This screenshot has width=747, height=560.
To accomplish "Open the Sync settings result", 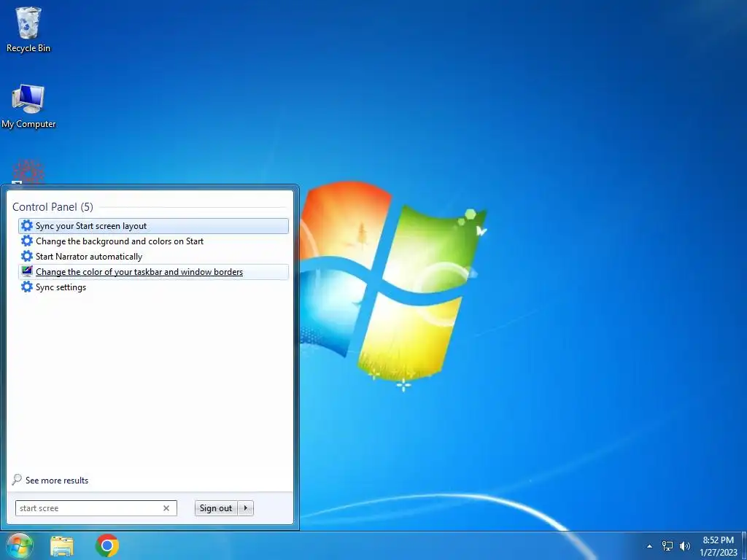I will pos(153,287).
